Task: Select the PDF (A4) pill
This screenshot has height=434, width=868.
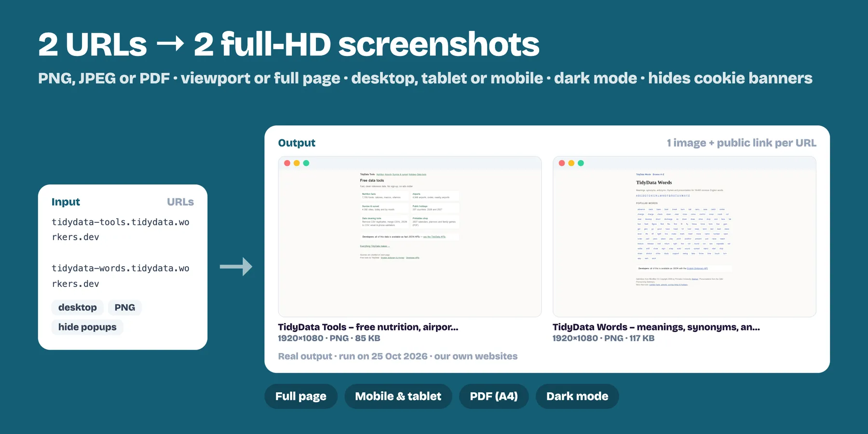Action: point(494,396)
